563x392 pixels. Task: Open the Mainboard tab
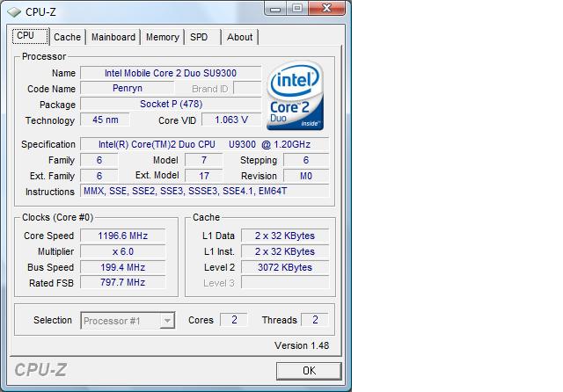[113, 37]
